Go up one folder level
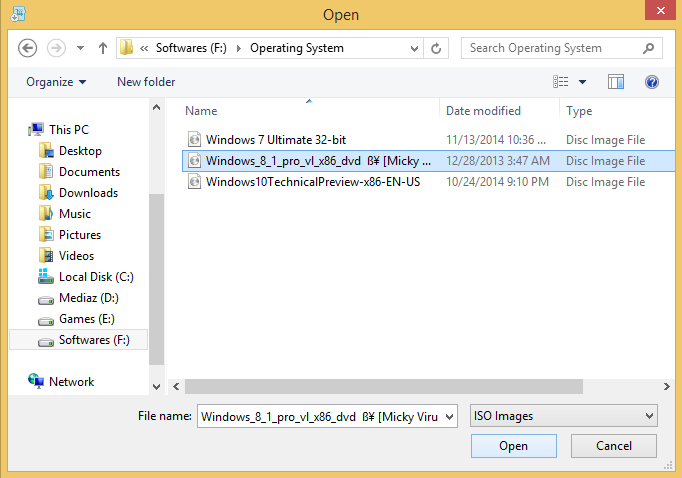The image size is (682, 478). 103,48
